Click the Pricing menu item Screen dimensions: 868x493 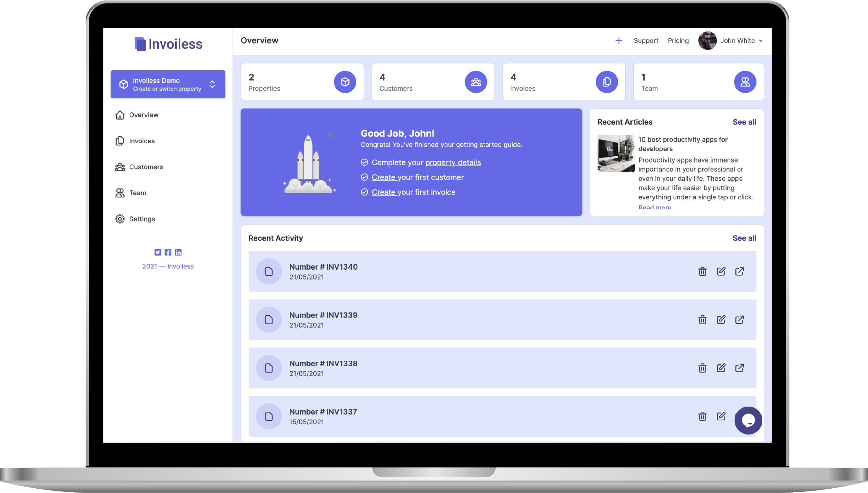point(678,40)
